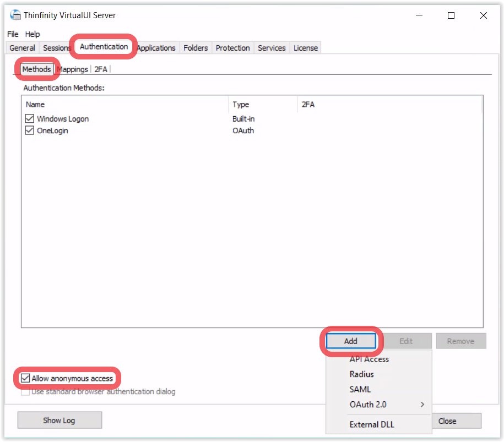Screen dimensions: 504x442
Task: Click the Add button
Action: [x=351, y=341]
